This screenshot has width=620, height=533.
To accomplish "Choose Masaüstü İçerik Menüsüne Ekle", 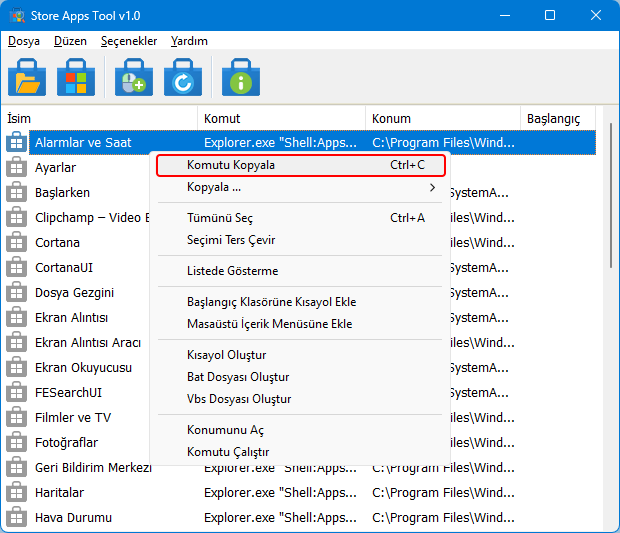I will [x=301, y=324].
